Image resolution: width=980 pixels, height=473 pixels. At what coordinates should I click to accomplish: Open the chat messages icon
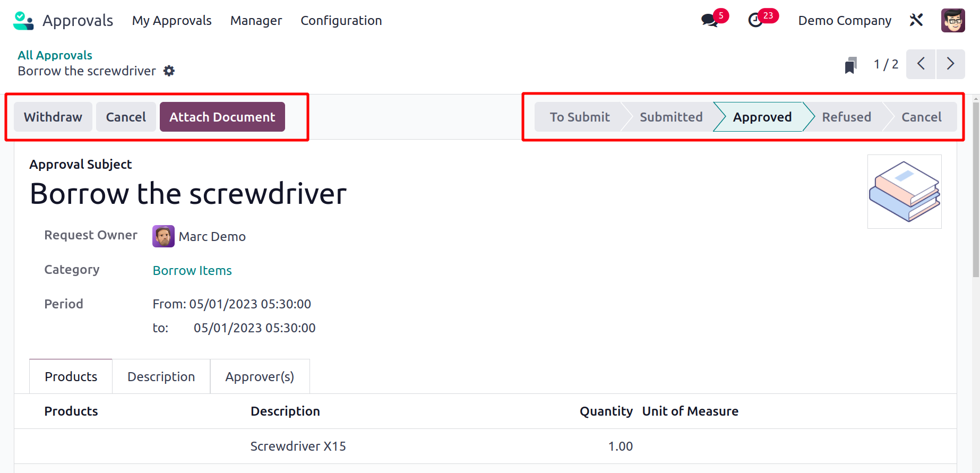tap(709, 21)
